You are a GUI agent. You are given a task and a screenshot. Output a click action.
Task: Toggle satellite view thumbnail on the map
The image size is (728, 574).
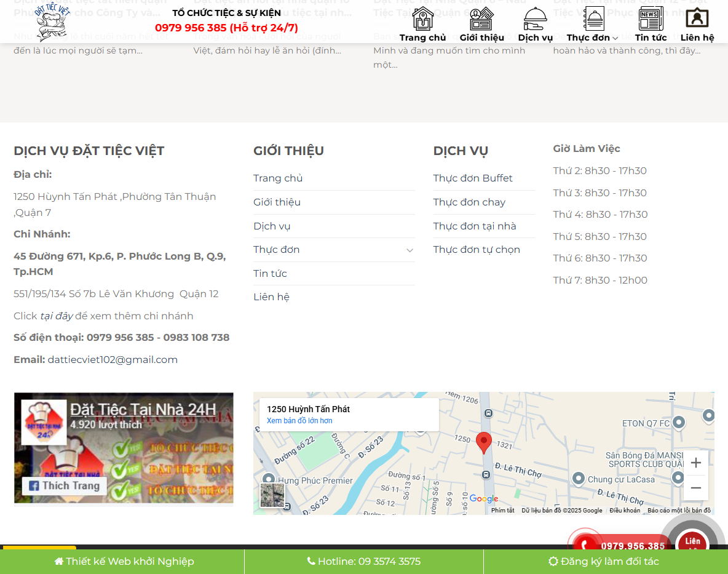272,496
